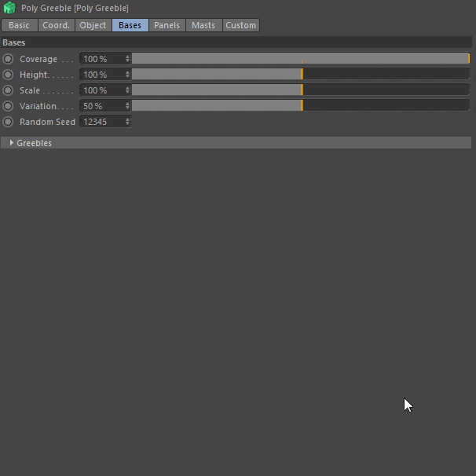Toggle the Coverage keyframe animation dot
Screen dimensions: 476x476
8,59
